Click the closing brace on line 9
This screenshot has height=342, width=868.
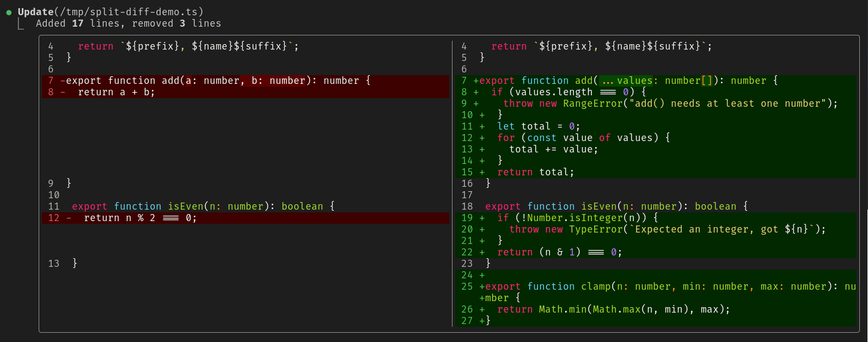(x=69, y=184)
